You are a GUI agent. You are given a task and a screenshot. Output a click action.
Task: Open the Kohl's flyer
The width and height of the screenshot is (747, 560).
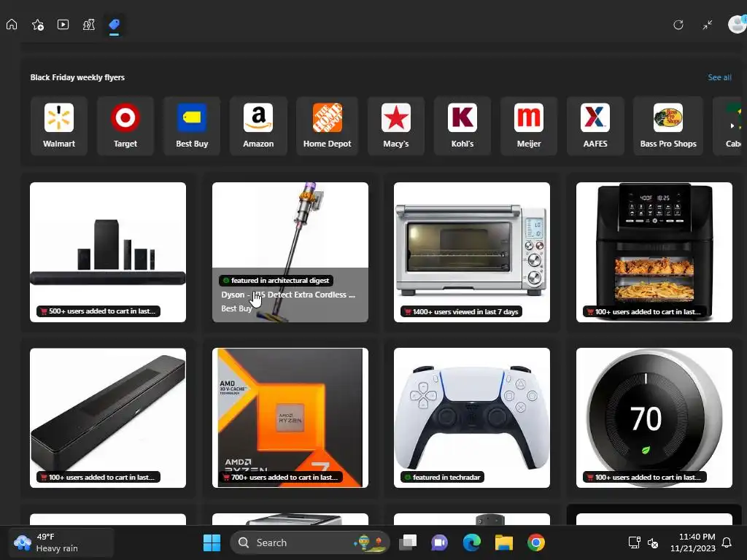pos(462,125)
